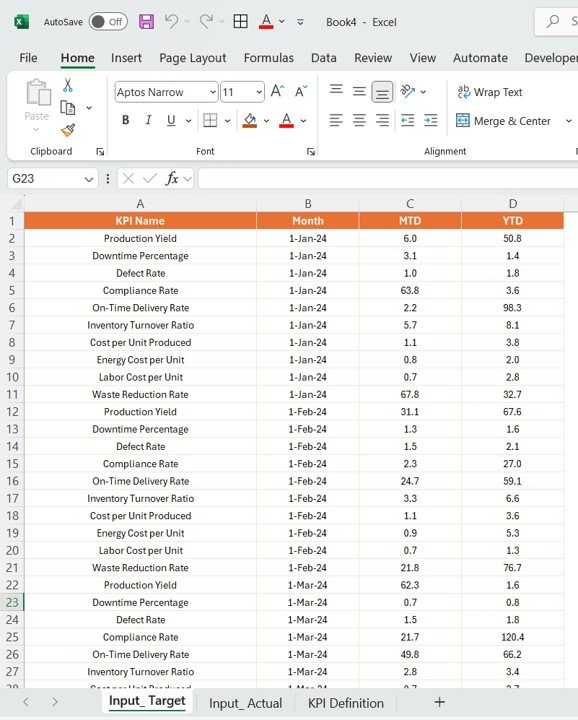Open the Page Layout tab
This screenshot has width=578, height=720.
click(193, 58)
